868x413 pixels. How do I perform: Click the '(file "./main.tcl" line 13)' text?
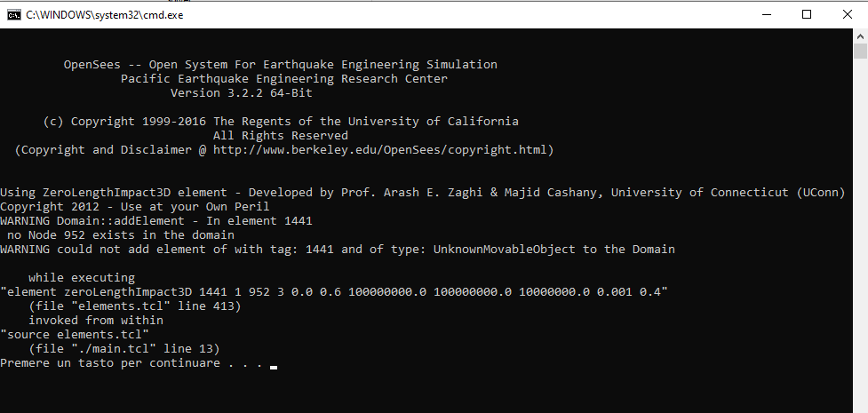point(124,349)
